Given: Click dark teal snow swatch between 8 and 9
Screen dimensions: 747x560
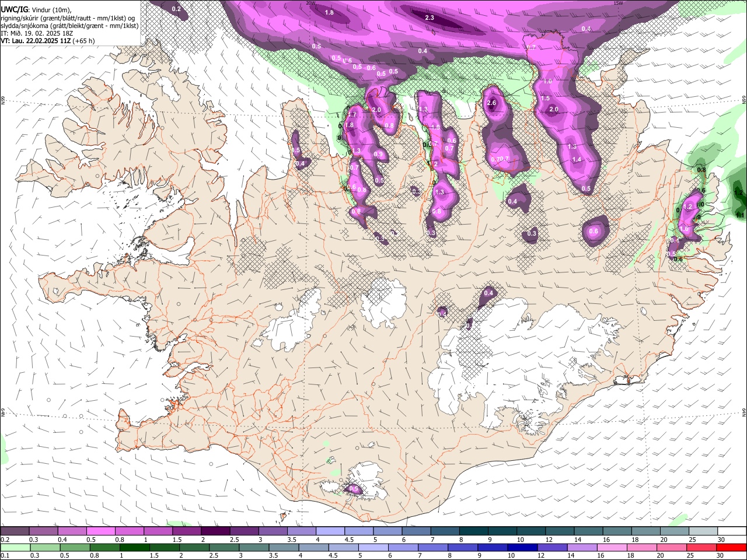Looking at the screenshot, I should pyautogui.click(x=473, y=531).
